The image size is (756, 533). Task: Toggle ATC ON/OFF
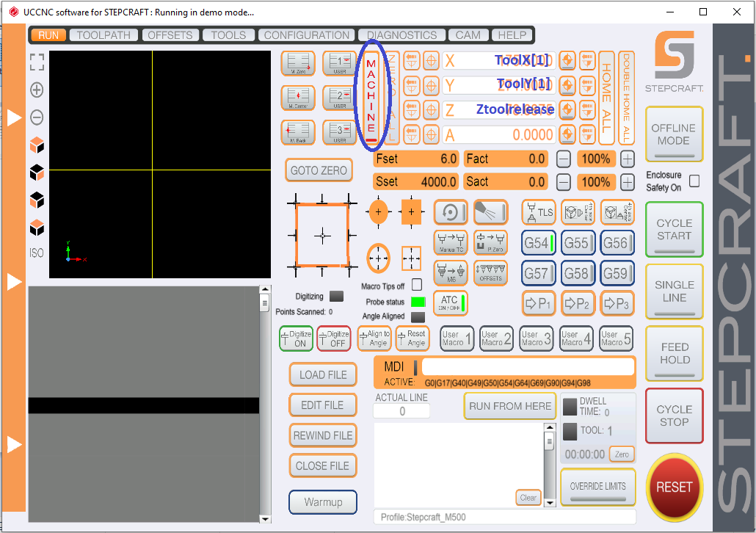pos(451,303)
